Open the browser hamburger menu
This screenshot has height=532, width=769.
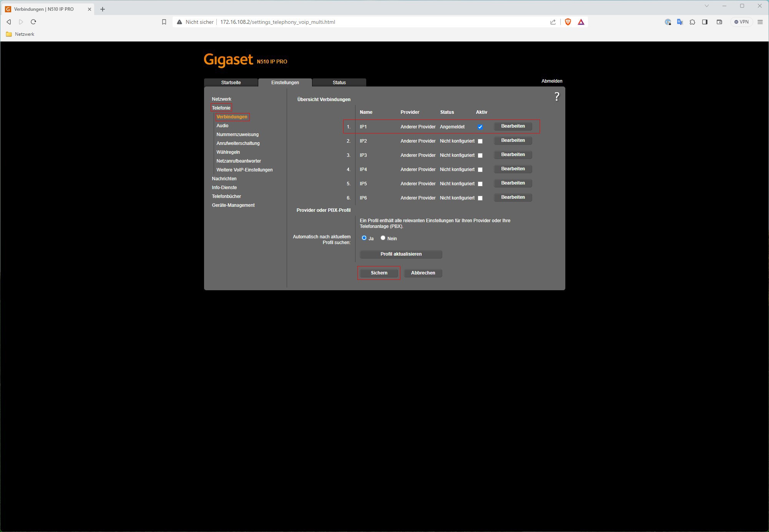(x=760, y=22)
